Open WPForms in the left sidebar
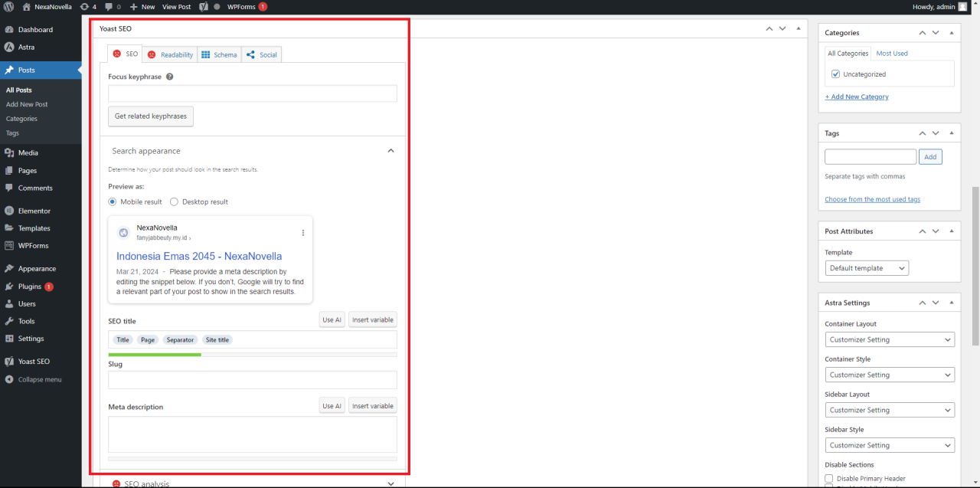This screenshot has height=488, width=980. click(33, 246)
